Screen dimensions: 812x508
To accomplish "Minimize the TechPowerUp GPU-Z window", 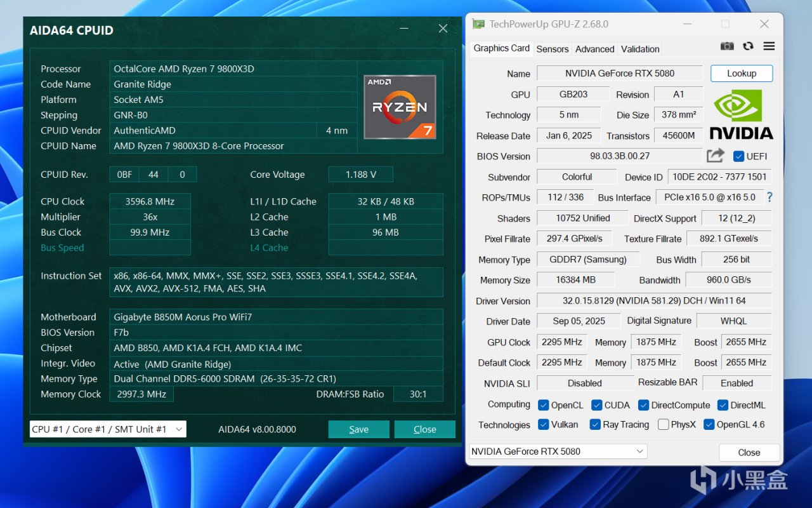I will 686,24.
